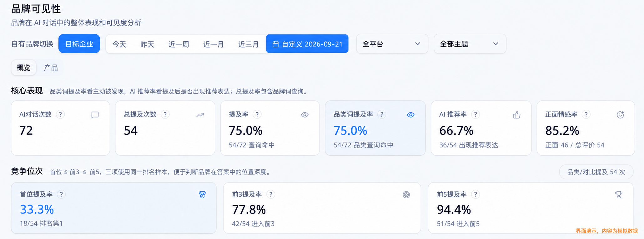Open help tooltip next to 正面情感率

[586, 114]
